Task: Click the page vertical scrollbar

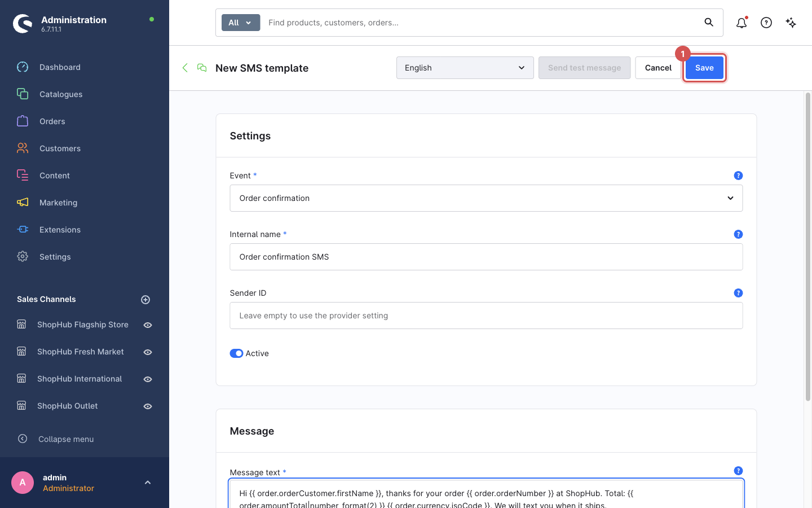Action: coord(807,247)
